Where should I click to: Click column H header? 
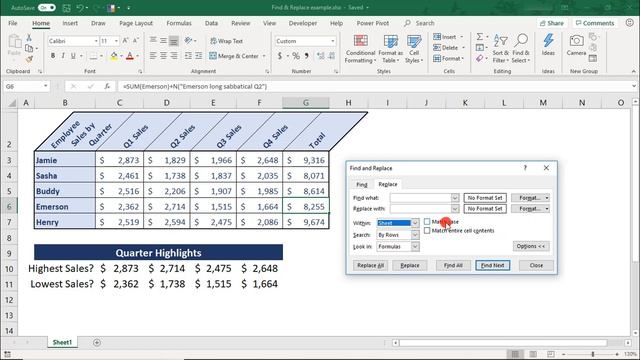348,103
